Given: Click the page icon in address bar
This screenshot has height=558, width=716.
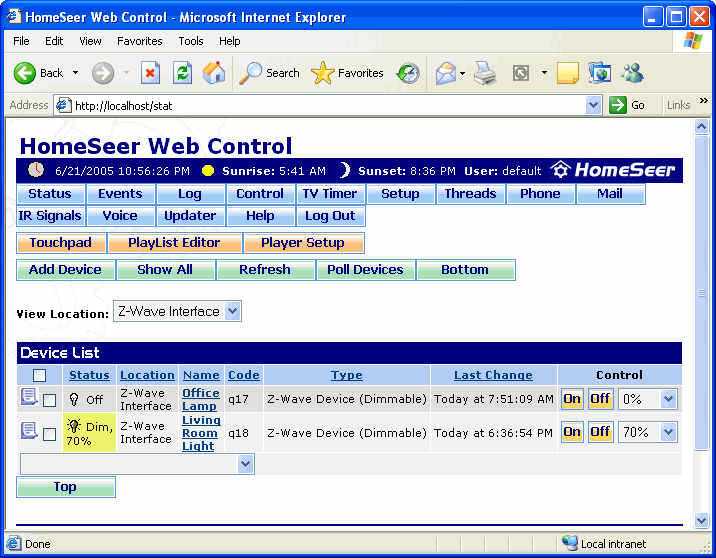Looking at the screenshot, I should pyautogui.click(x=63, y=105).
